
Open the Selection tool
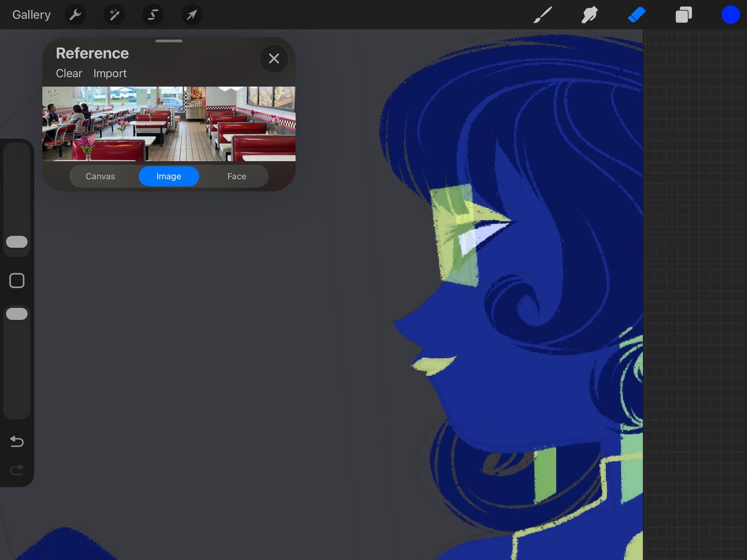point(153,15)
